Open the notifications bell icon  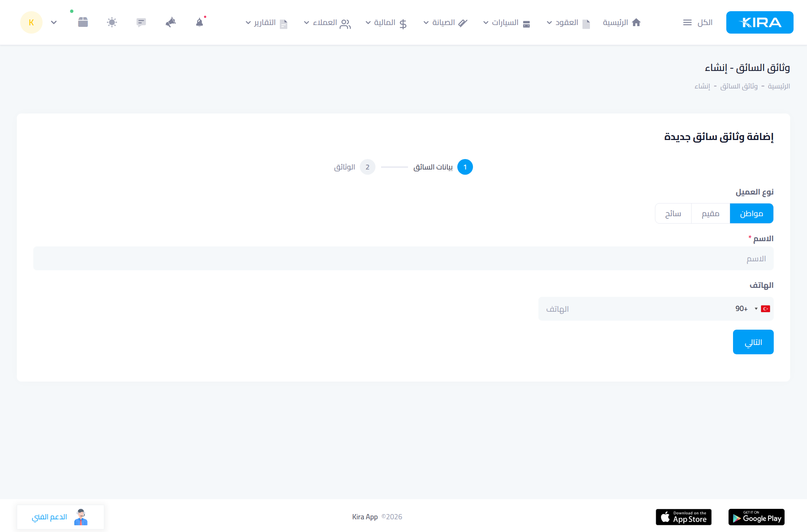(x=200, y=22)
